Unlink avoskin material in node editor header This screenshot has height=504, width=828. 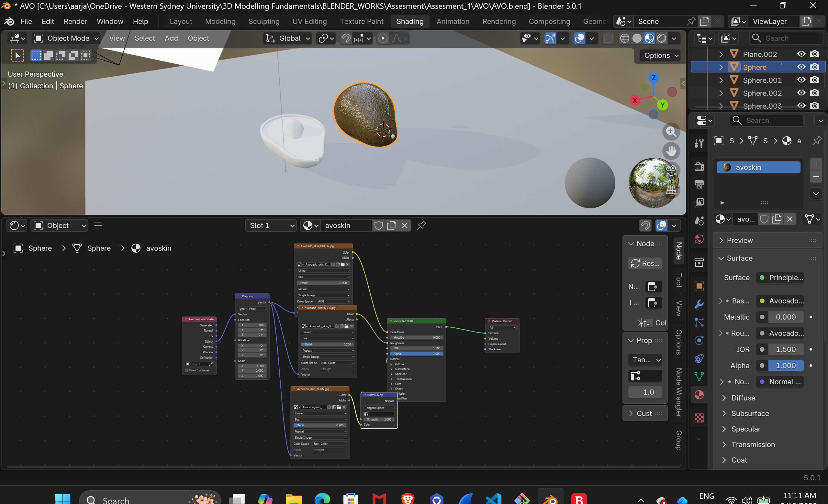(405, 225)
